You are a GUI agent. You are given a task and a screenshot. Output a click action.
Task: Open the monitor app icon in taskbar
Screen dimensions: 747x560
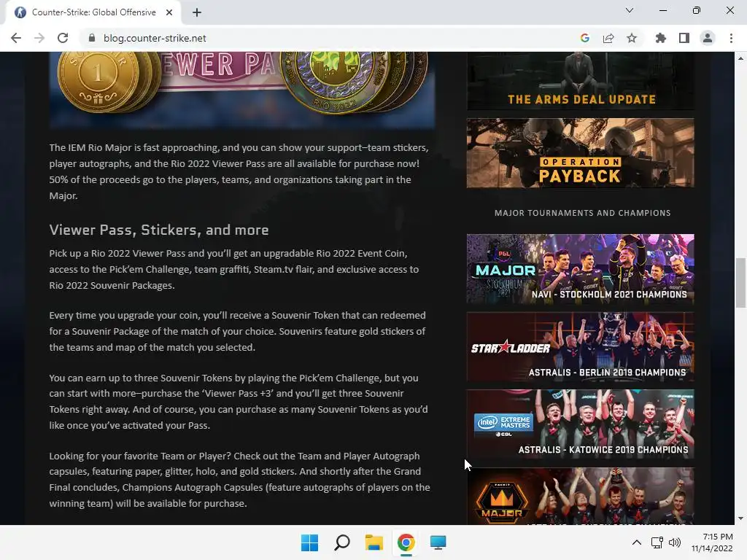point(438,542)
